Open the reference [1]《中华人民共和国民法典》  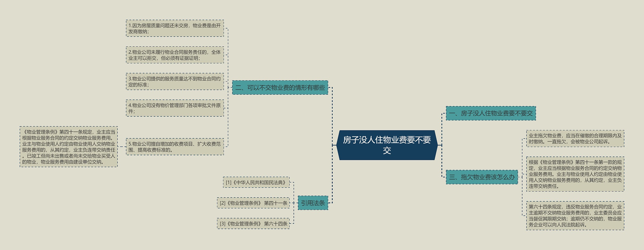pyautogui.click(x=256, y=182)
